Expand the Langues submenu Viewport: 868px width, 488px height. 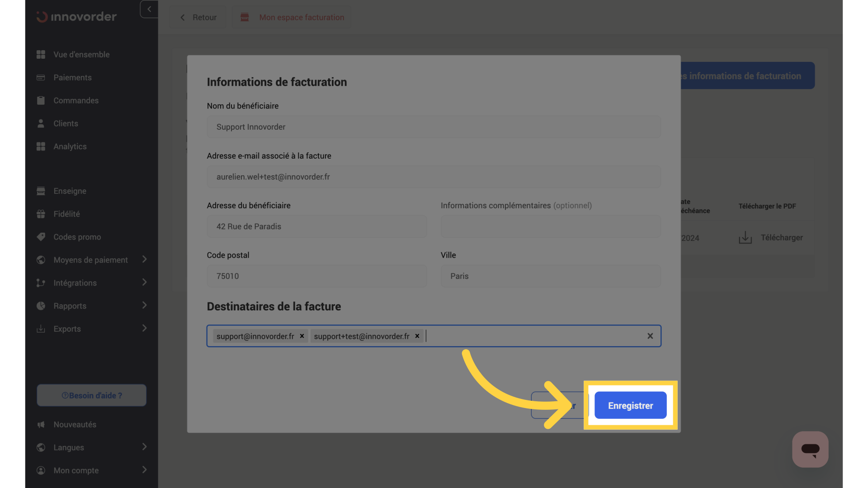coord(144,447)
